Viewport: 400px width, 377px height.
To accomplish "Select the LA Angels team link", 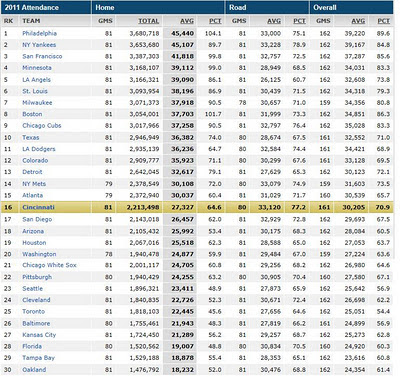I will [x=36, y=80].
